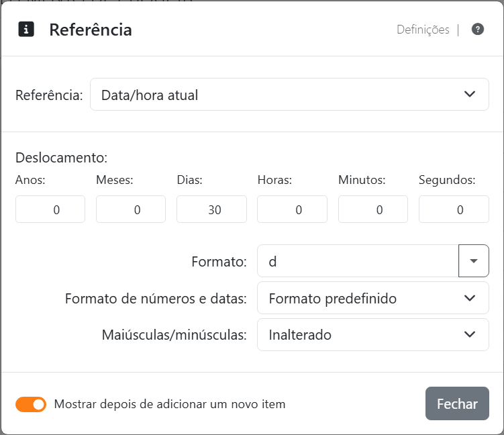Toggle Mostrar depois de adicionar um novo item

(31, 404)
